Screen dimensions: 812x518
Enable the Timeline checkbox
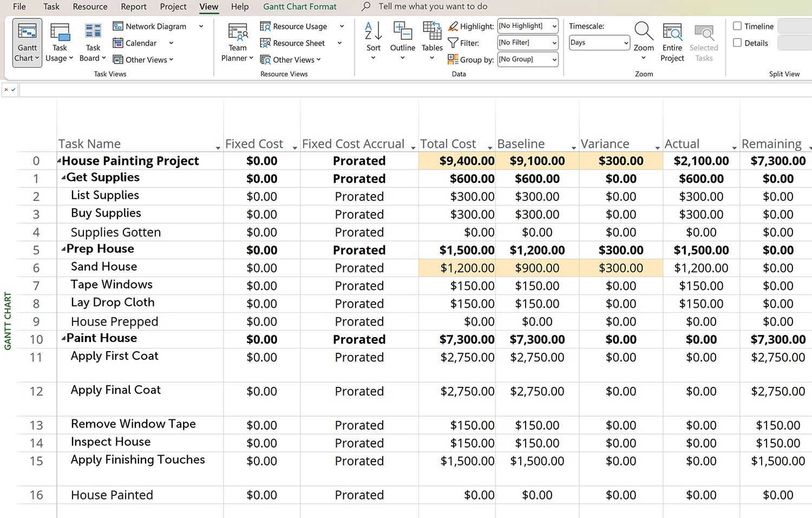[x=737, y=26]
